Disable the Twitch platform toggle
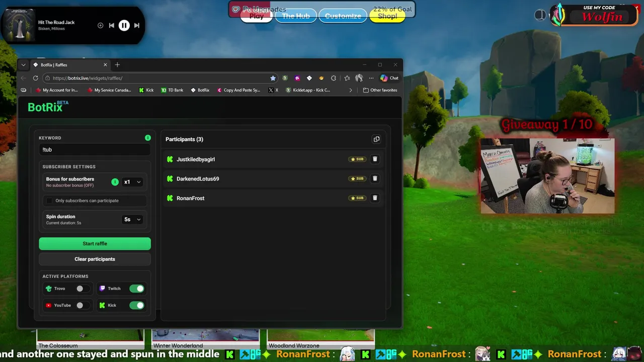644x362 pixels. [x=137, y=289]
